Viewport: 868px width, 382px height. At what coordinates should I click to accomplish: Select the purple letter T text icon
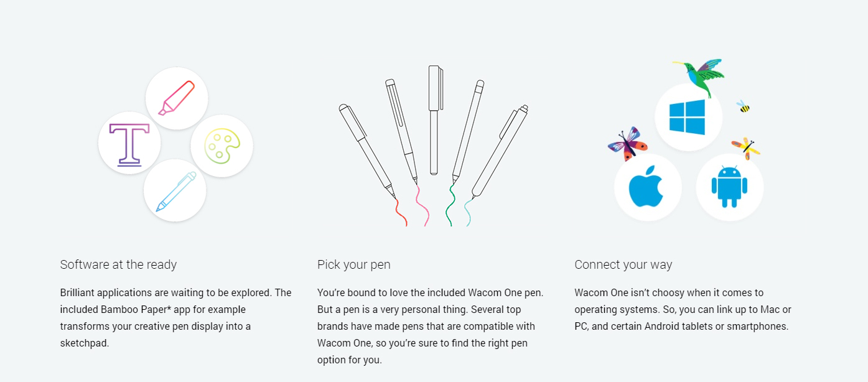pos(129,143)
